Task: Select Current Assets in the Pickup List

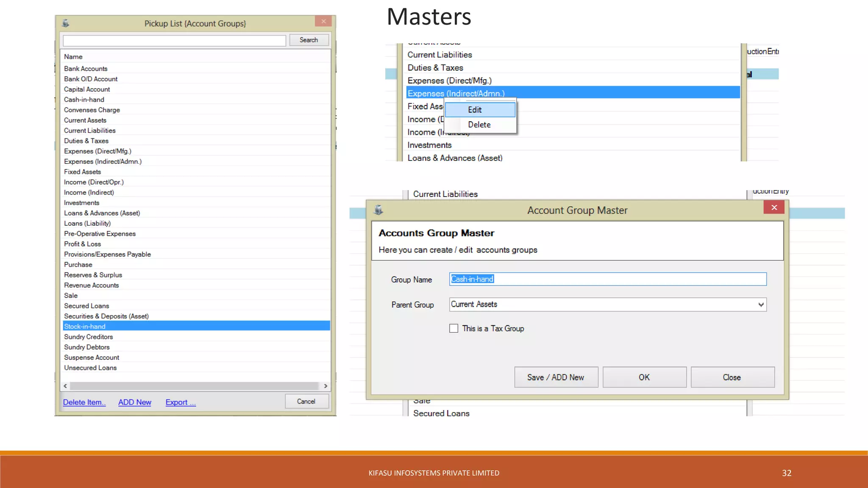Action: (196, 120)
